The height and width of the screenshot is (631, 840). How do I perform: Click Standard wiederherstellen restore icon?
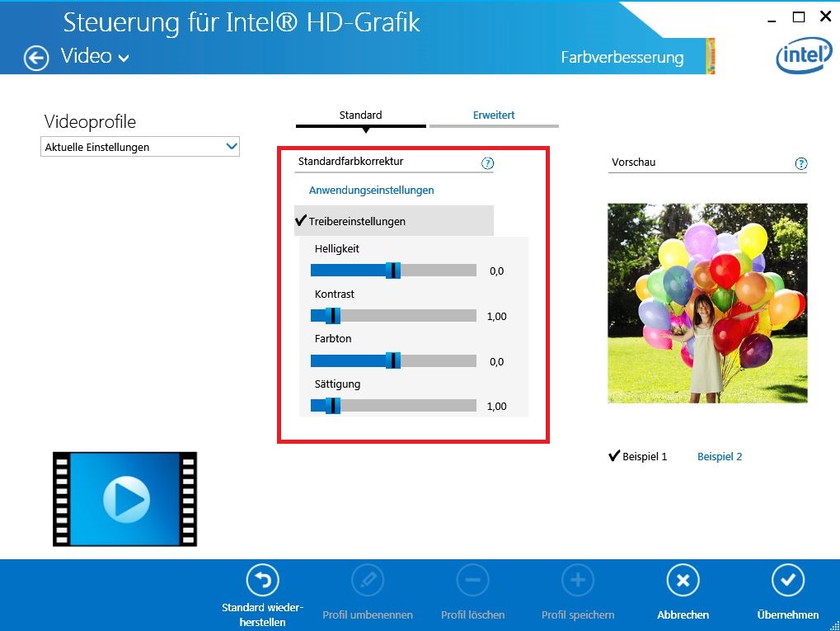[x=262, y=580]
